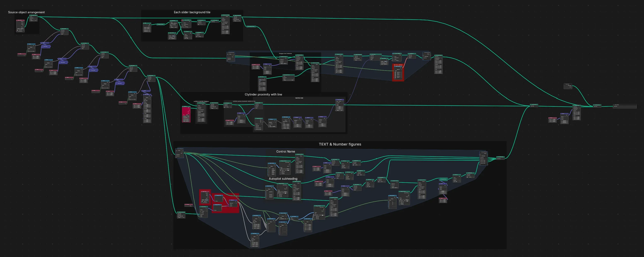The width and height of the screenshot is (644, 257).
Task: Select the Mesh to Curve node
Action: (x=161, y=24)
